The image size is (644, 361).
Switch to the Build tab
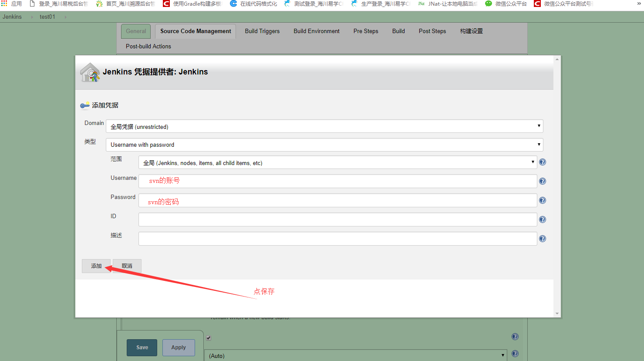click(398, 31)
